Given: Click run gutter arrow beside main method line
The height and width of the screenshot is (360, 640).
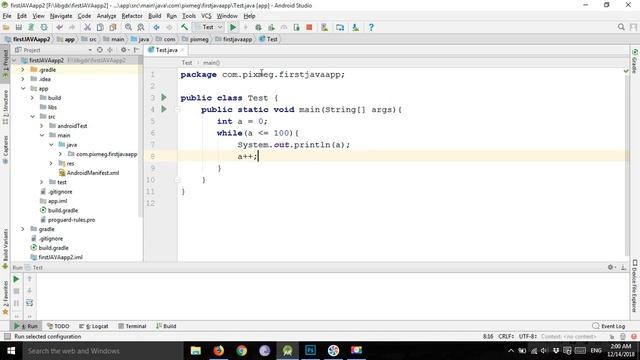Looking at the screenshot, I should coord(164,109).
